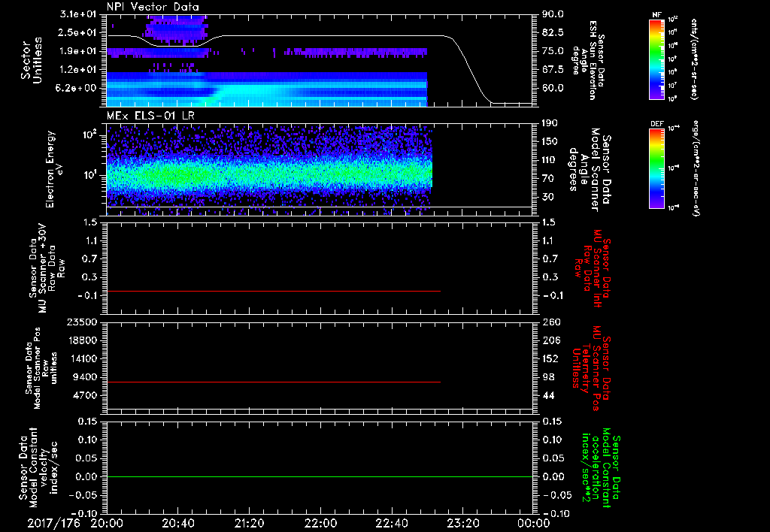Click the green "Model Constant acceleration" title
The width and height of the screenshot is (770, 532).
[x=601, y=468]
